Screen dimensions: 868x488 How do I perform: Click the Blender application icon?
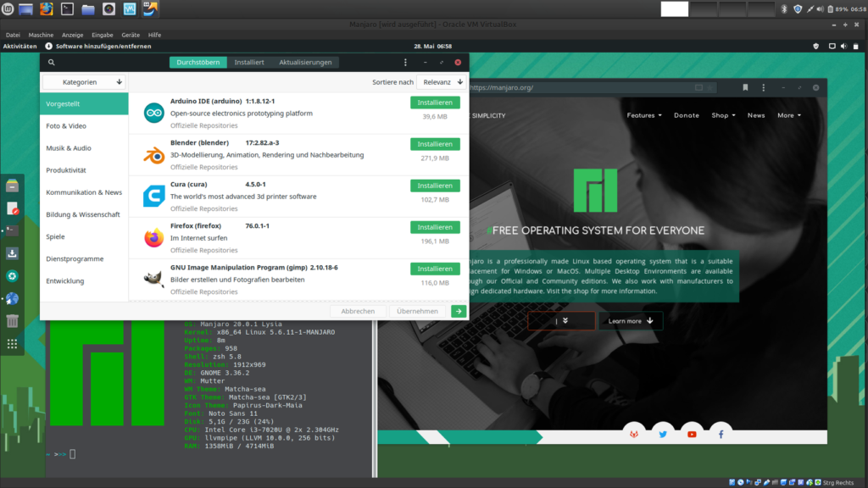click(153, 155)
